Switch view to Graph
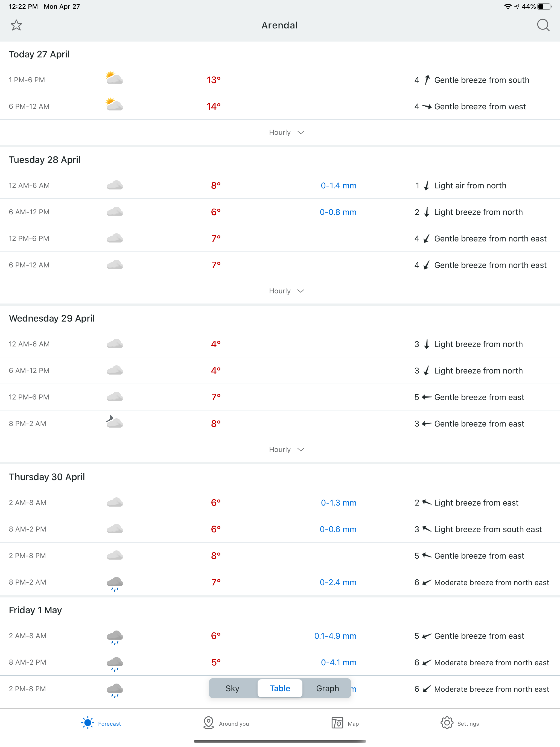560x747 pixels. 327,688
